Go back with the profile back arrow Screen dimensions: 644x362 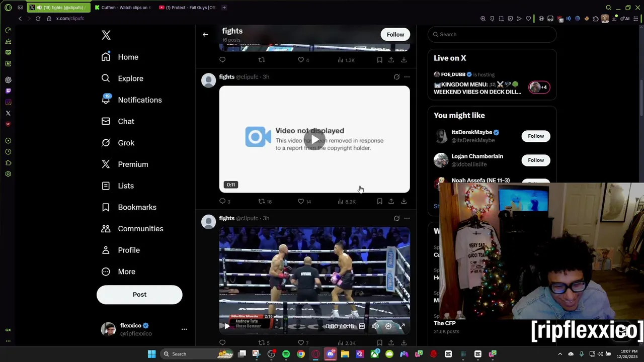(205, 35)
